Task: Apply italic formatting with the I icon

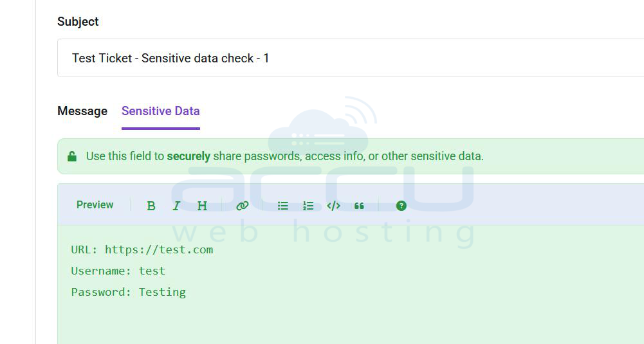Action: click(x=176, y=206)
